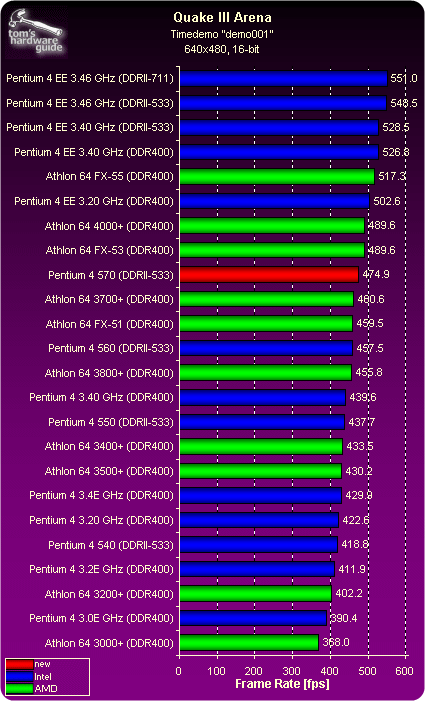Image resolution: width=425 pixels, height=701 pixels.
Task: Click the value '474.9'
Action: [375, 275]
